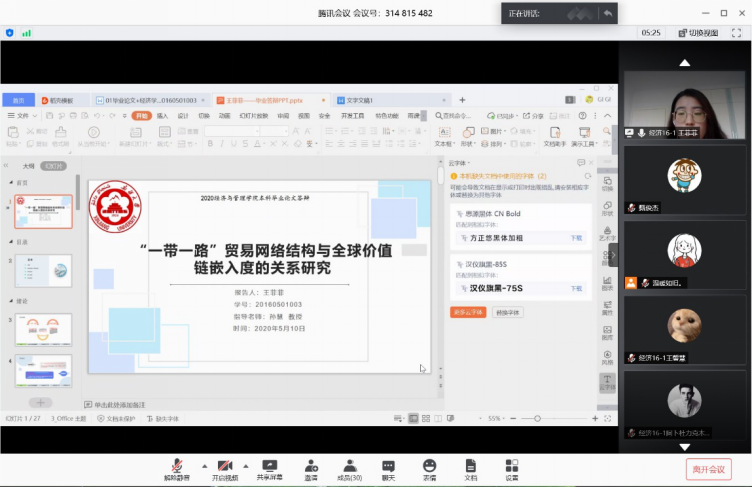Click 云字体 icon at sidebar bottom
753x487 pixels.
[x=607, y=383]
